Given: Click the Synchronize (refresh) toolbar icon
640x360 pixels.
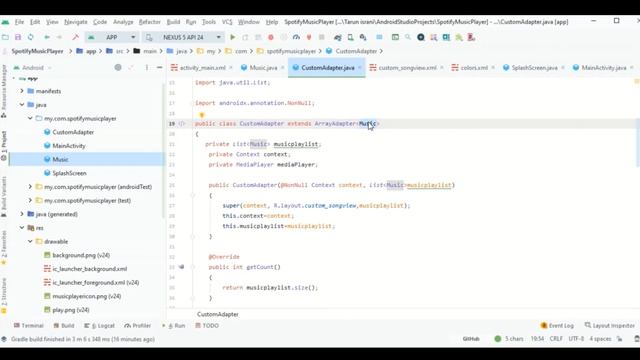Looking at the screenshot, I should tap(31, 37).
